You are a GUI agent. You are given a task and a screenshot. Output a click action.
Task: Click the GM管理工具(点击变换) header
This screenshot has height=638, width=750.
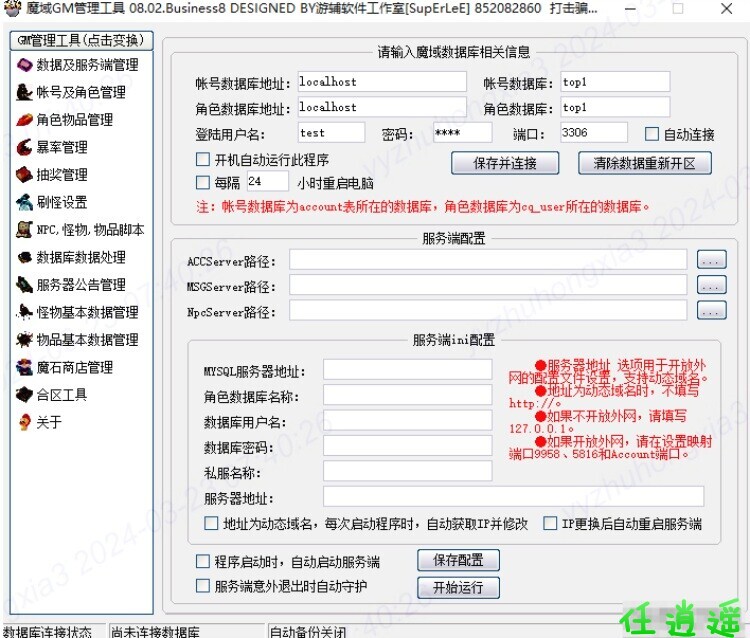81,41
